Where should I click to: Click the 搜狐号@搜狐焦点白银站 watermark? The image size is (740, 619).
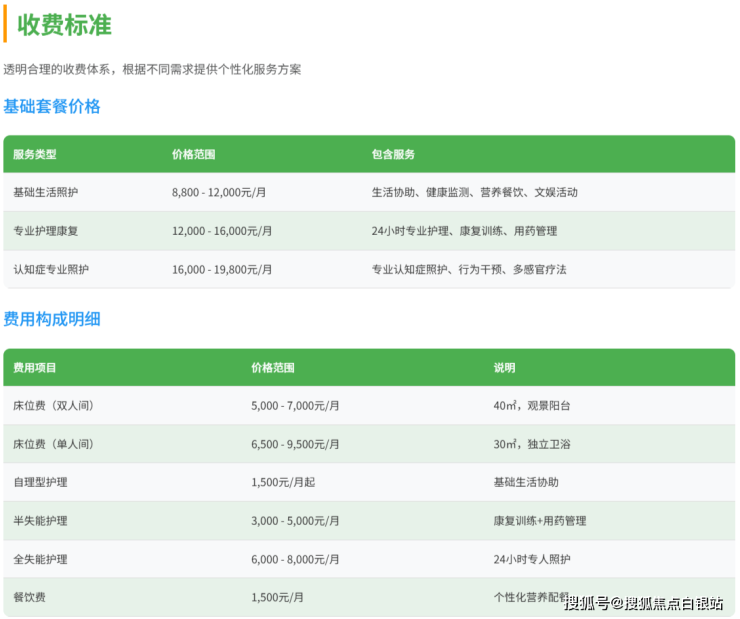coord(644,602)
